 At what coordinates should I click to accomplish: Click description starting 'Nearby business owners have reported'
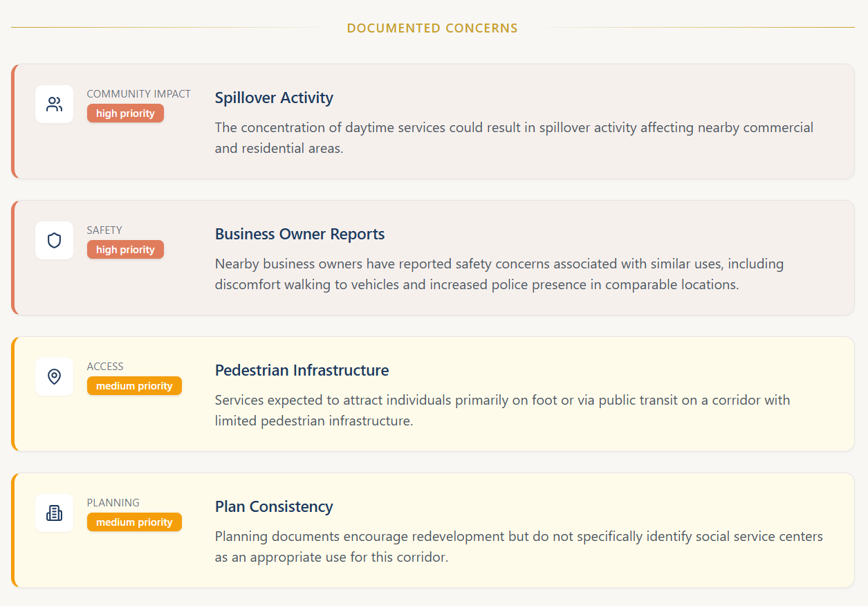499,274
